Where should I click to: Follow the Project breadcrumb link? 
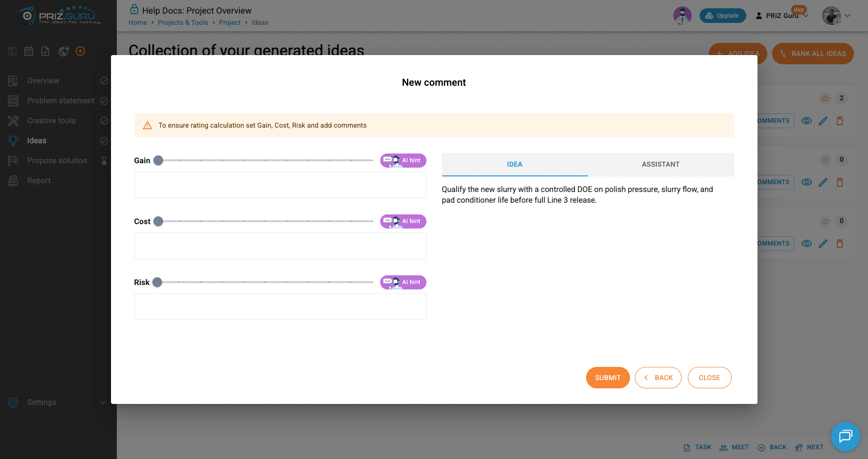[x=230, y=22]
